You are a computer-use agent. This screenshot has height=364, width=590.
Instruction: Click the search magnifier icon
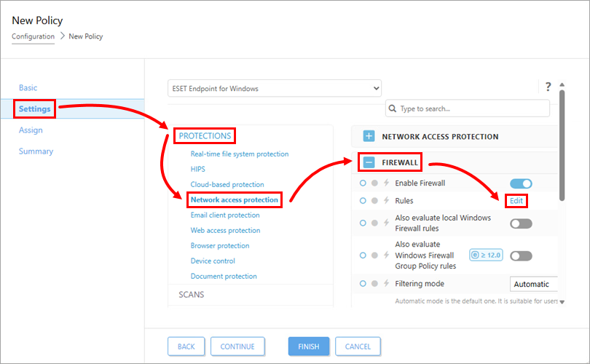point(392,108)
